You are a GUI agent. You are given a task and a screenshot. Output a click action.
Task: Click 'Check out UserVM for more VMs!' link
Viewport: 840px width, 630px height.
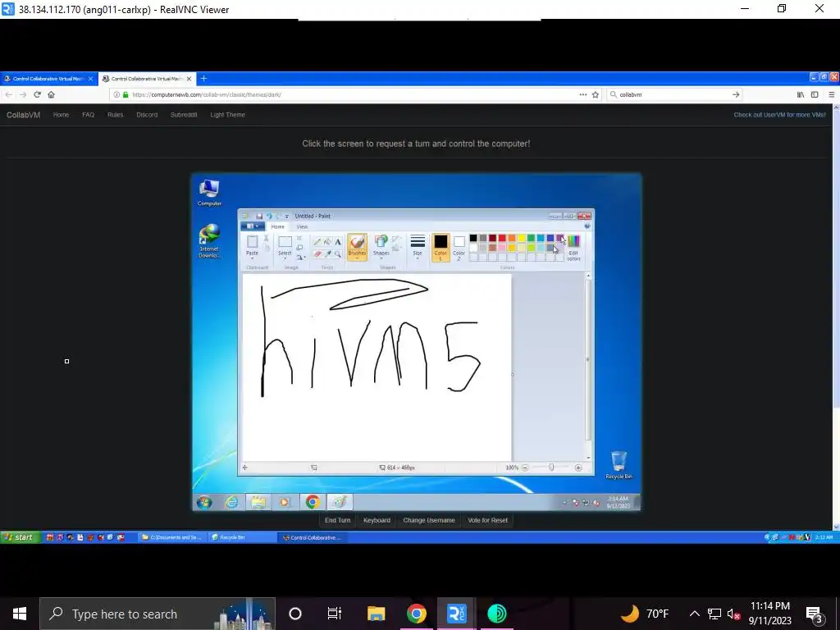tap(779, 115)
